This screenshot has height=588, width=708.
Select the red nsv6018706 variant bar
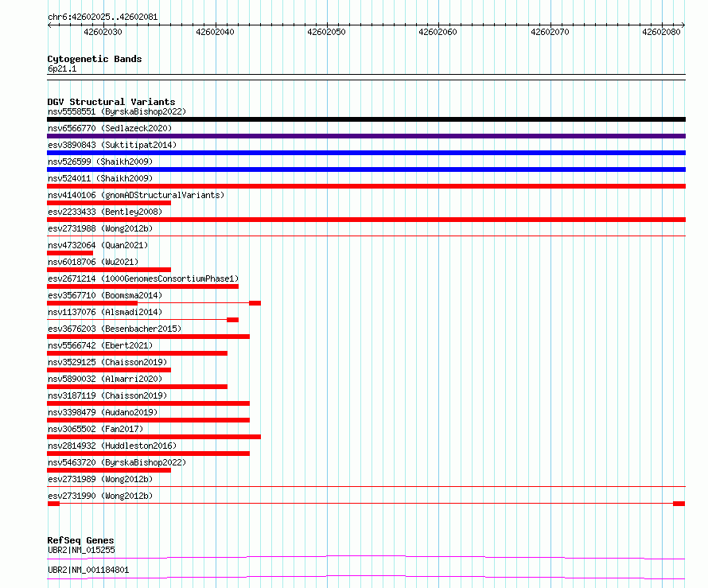click(109, 270)
